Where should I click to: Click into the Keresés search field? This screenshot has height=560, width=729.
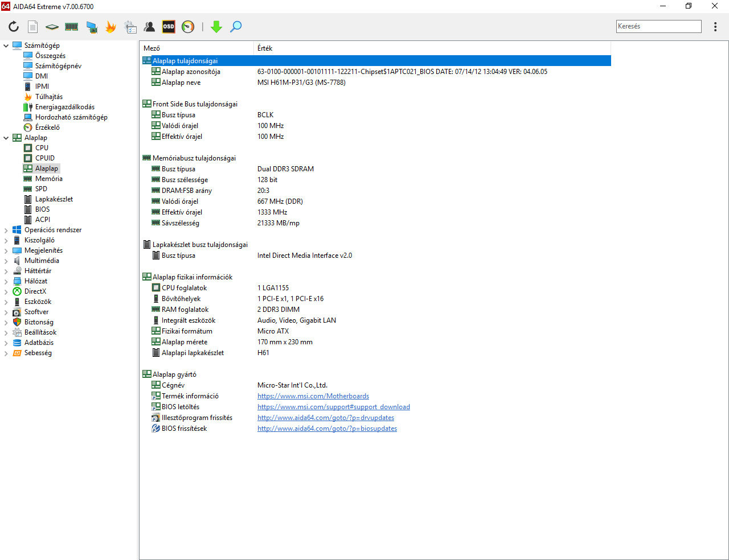coord(658,26)
